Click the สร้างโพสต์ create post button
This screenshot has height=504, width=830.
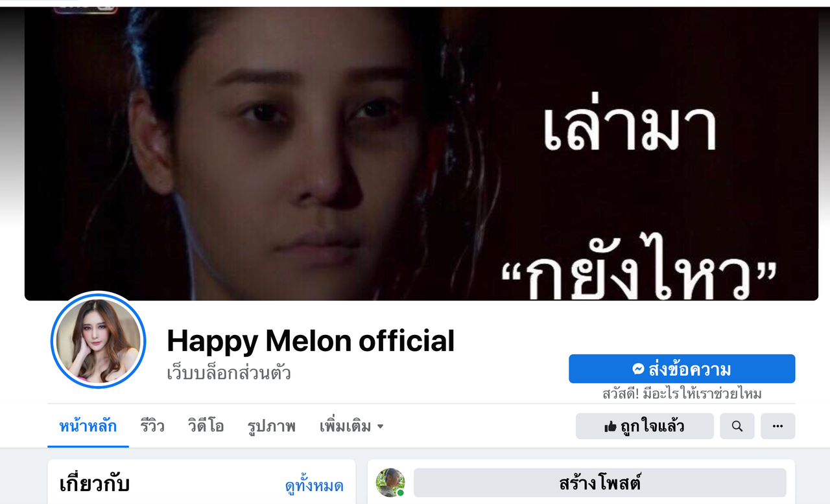600,483
